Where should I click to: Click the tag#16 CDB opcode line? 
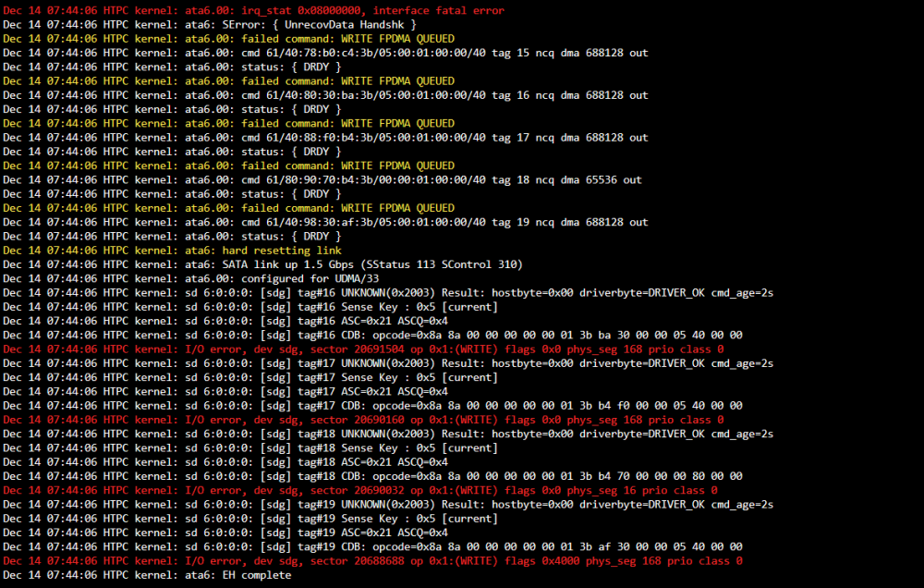pyautogui.click(x=372, y=335)
